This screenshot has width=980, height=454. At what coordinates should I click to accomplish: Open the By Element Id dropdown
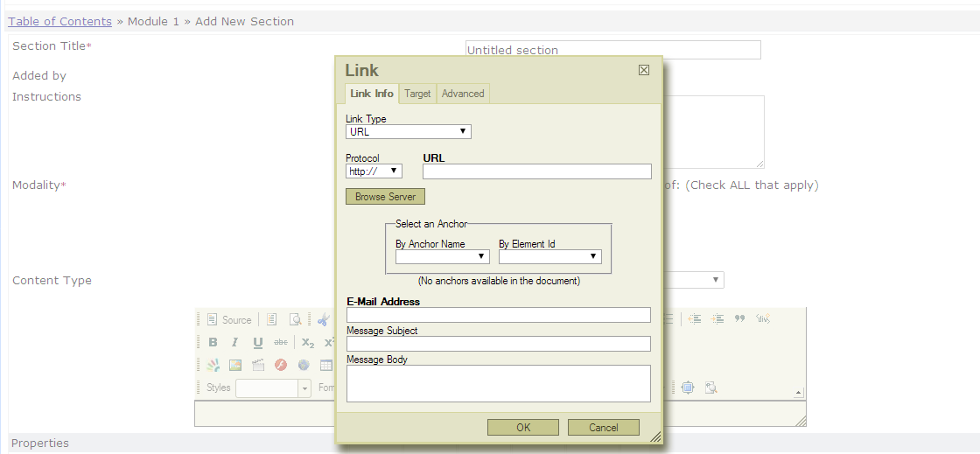point(549,257)
